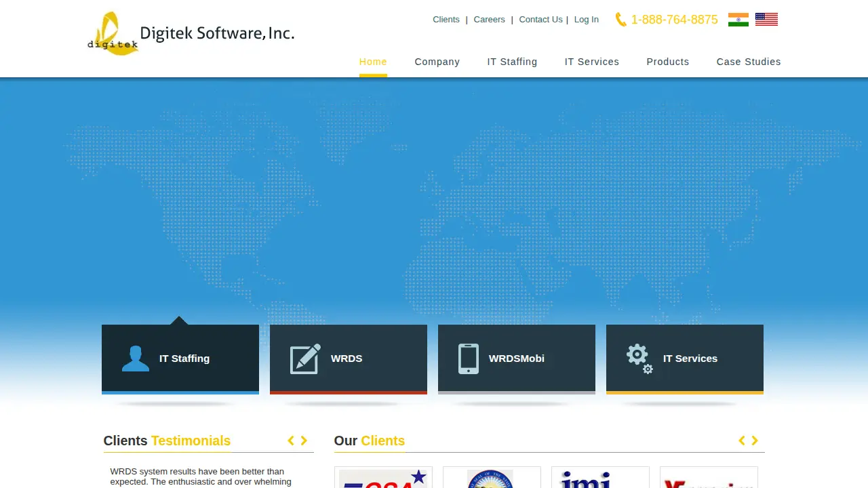This screenshot has height=488, width=868.
Task: Follow the Contact Us link
Action: coord(540,20)
